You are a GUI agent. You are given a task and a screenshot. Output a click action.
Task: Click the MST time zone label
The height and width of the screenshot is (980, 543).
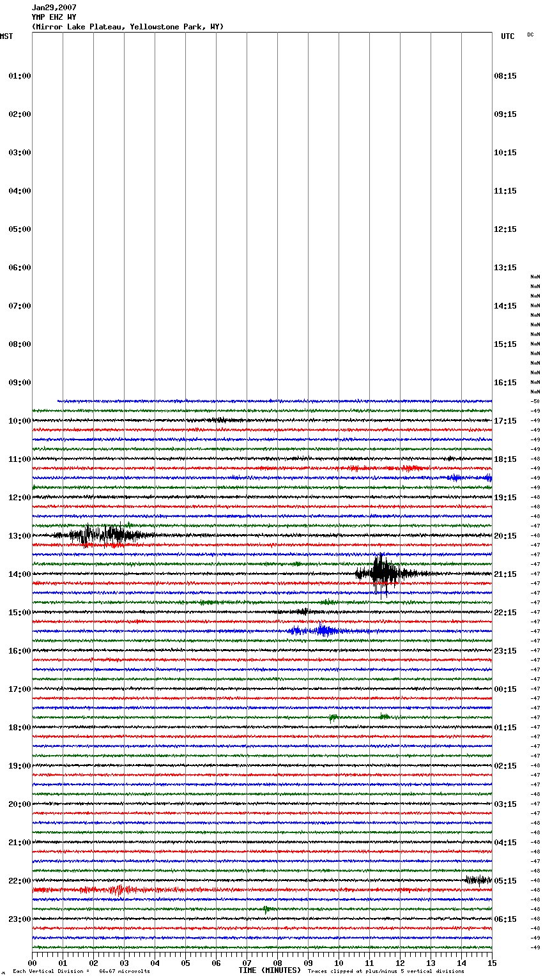[x=6, y=36]
